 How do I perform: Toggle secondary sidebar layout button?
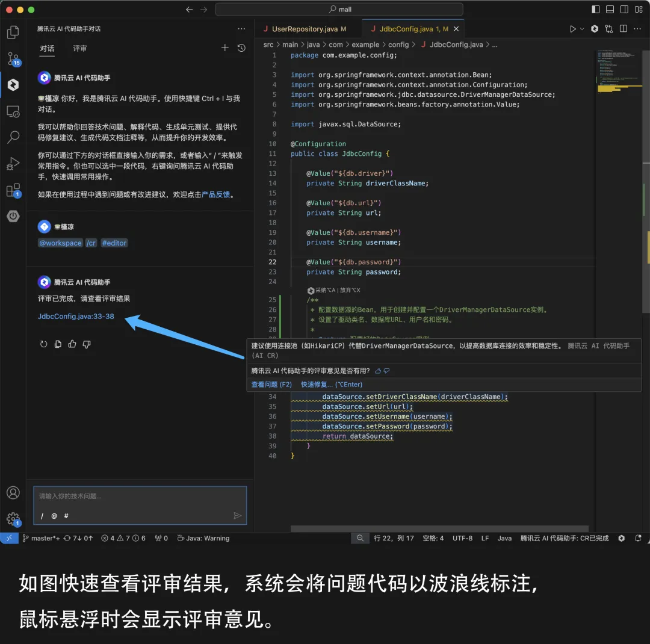click(624, 9)
